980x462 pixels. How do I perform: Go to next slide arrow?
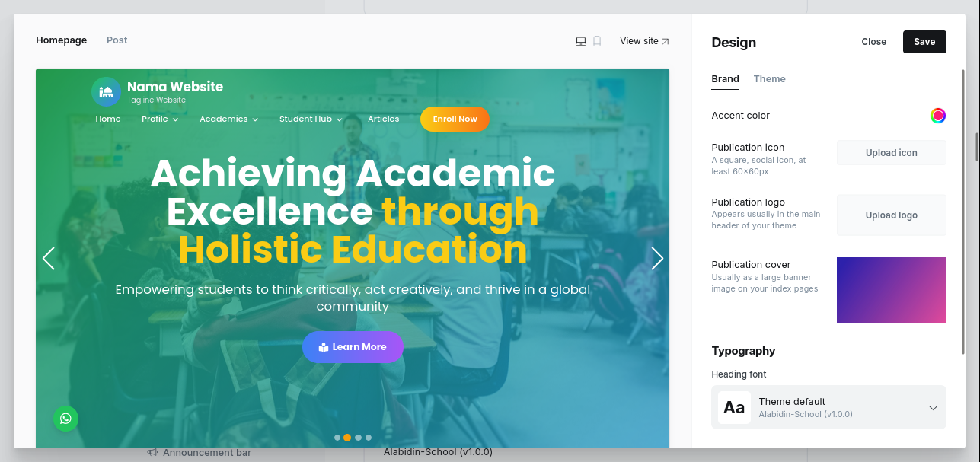pos(657,258)
